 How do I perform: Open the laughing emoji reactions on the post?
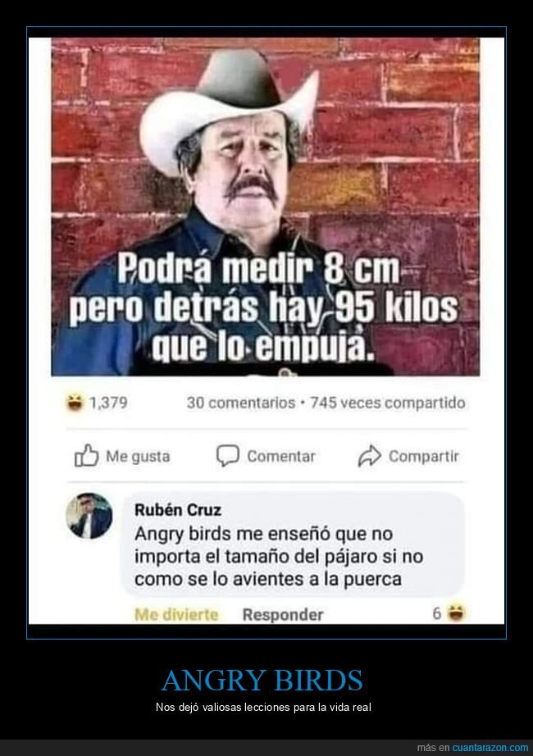(75, 402)
